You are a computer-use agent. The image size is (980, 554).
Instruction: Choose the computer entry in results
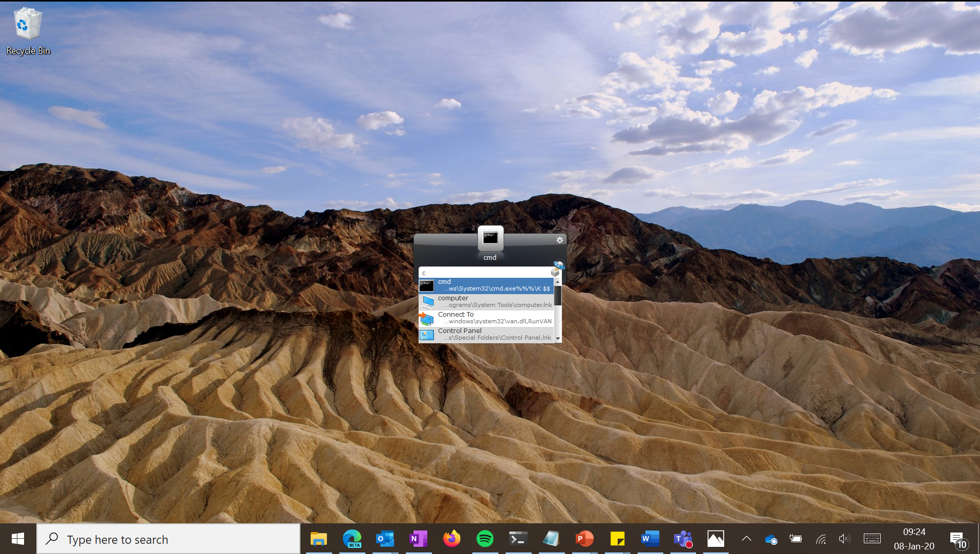pyautogui.click(x=486, y=302)
